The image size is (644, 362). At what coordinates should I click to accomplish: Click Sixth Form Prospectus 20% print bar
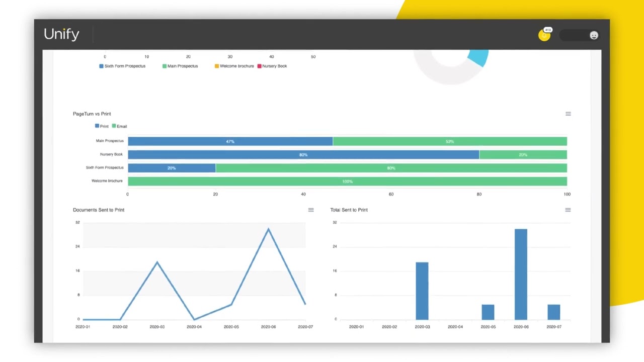pos(172,168)
